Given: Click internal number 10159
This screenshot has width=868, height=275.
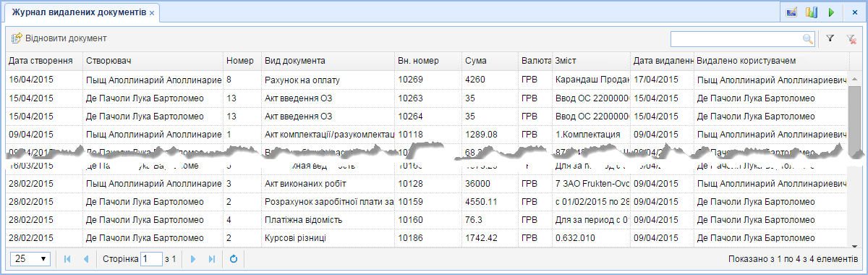Looking at the screenshot, I should (410, 202).
